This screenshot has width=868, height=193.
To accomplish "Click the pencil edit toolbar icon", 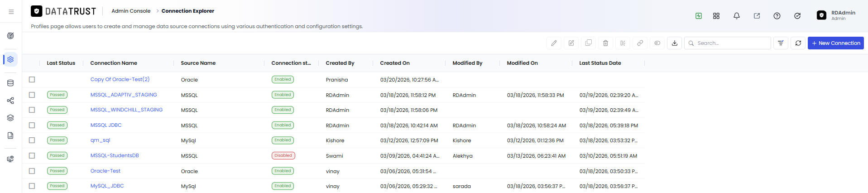I will point(554,43).
